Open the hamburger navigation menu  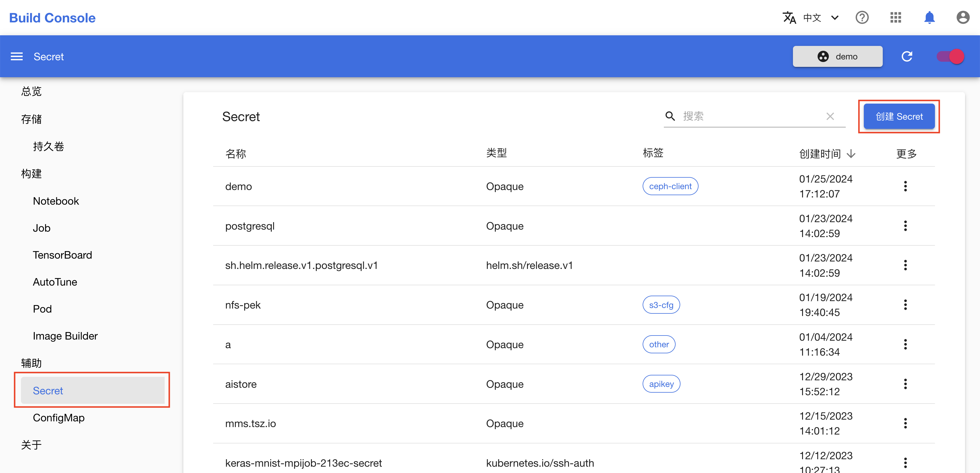(x=17, y=57)
